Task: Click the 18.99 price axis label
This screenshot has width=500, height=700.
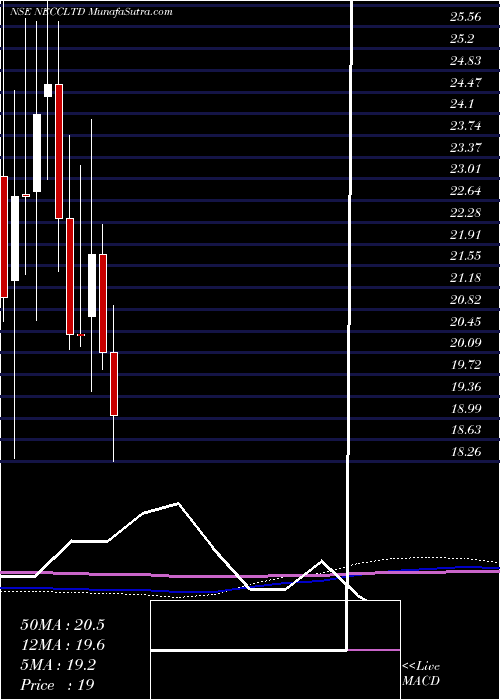Action: point(466,408)
